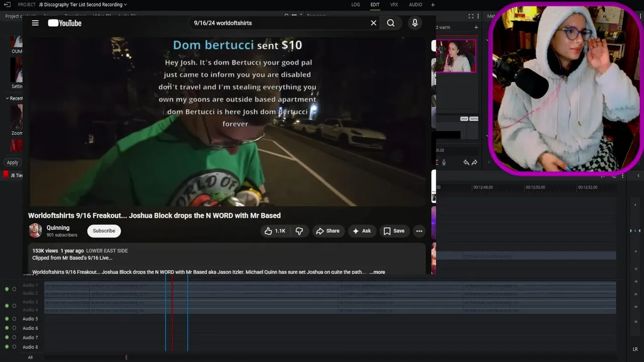Toggle Audio 1/2 pair enable dot

pyautogui.click(x=7, y=289)
